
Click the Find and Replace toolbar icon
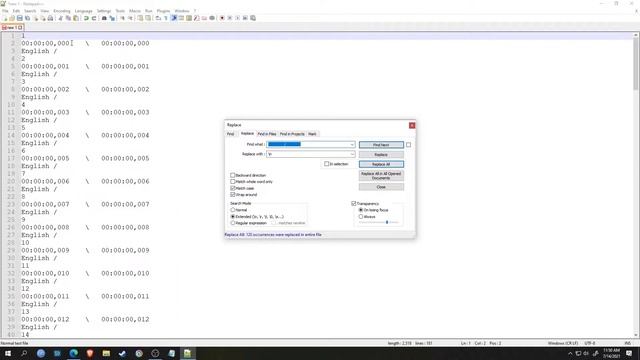coord(112,18)
